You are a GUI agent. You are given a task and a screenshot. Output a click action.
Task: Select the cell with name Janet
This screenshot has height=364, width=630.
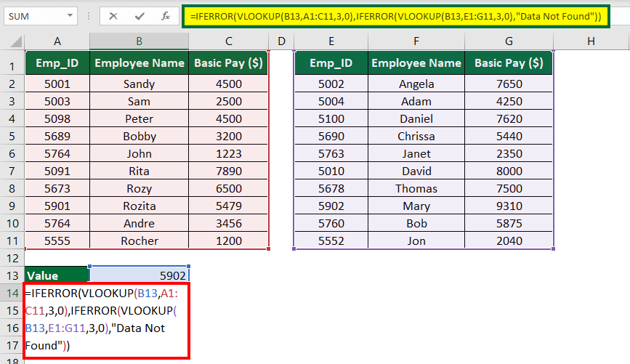[416, 153]
